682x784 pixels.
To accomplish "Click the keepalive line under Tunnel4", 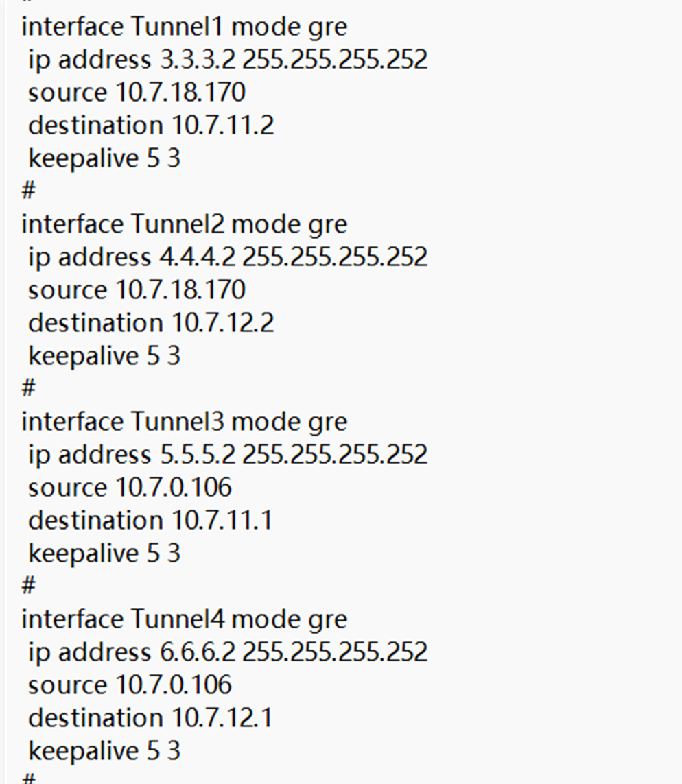I will [x=104, y=750].
